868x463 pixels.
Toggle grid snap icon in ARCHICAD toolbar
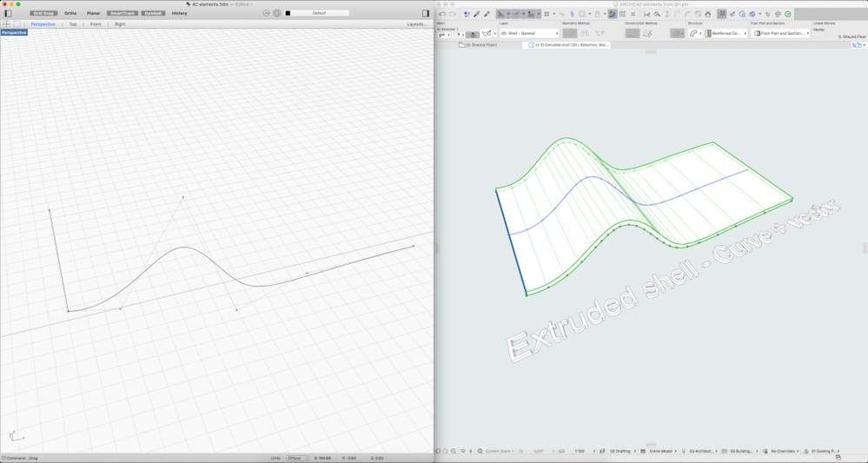click(x=547, y=15)
